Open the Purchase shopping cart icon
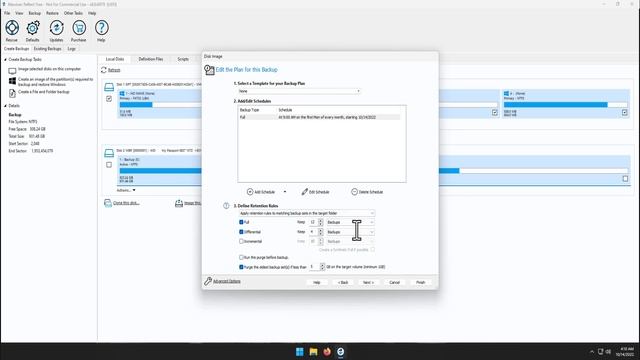The height and width of the screenshot is (360, 640). point(79,28)
